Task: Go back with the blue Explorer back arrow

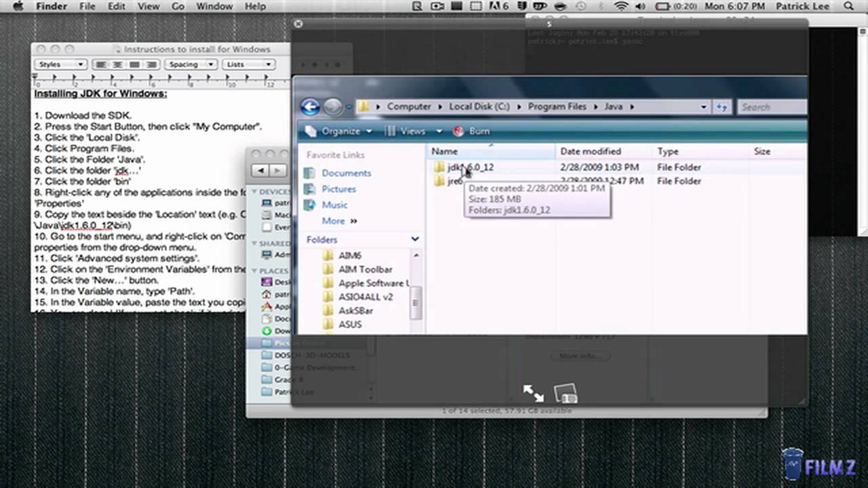Action: [310, 106]
